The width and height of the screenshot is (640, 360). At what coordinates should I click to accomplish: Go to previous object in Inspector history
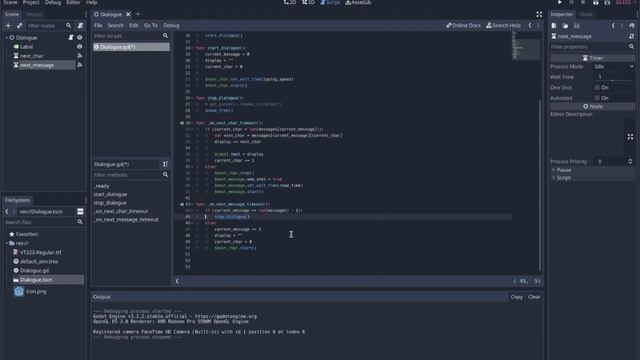pos(613,26)
